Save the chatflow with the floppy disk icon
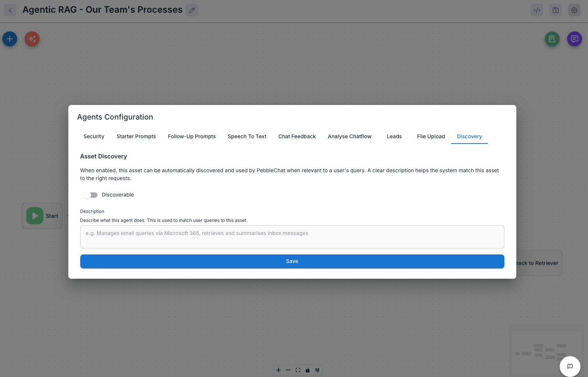The image size is (588, 377). 556,10
